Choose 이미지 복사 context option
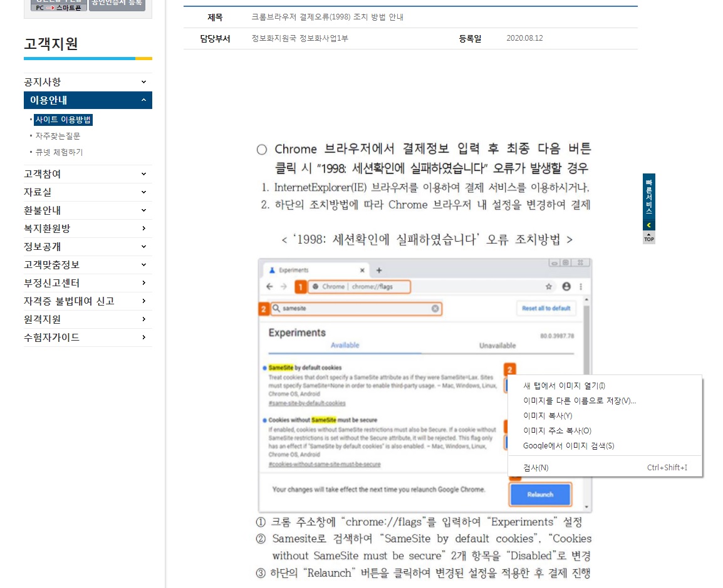 605,416
